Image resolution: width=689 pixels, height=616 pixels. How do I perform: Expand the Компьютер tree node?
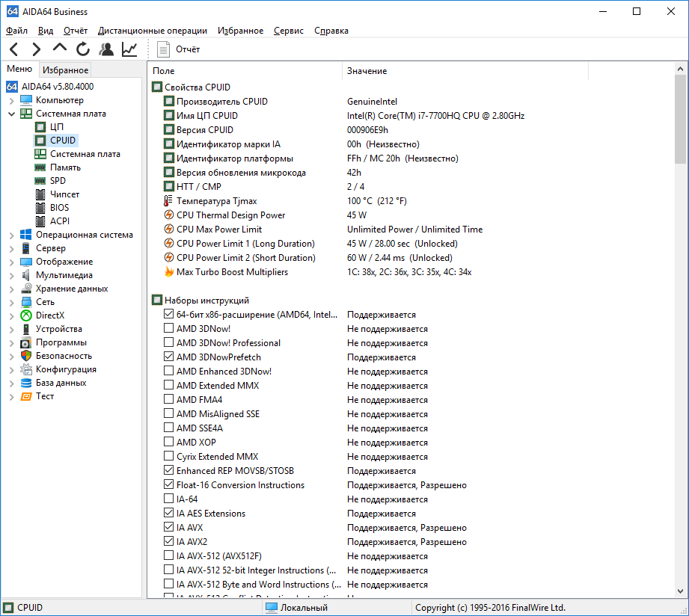coord(12,100)
